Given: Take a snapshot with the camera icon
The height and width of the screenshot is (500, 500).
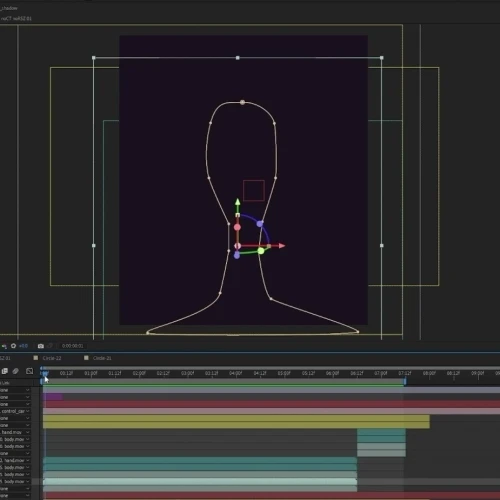Looking at the screenshot, I should [41, 346].
